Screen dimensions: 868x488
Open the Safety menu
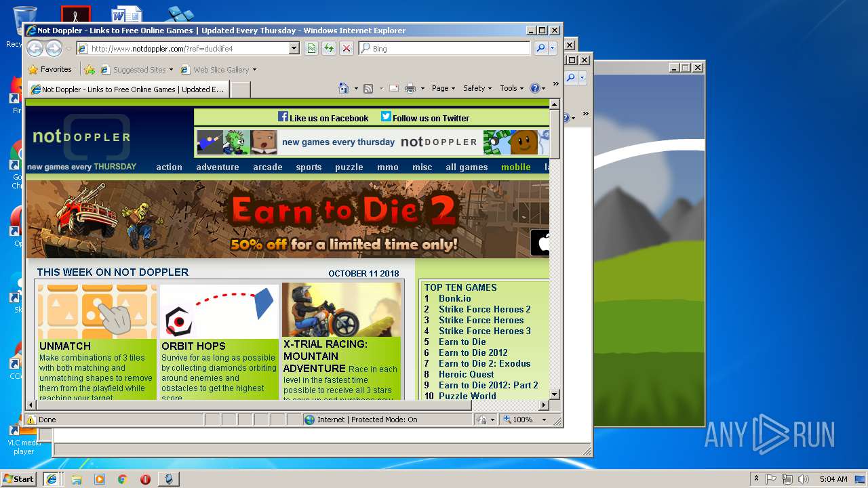point(478,88)
